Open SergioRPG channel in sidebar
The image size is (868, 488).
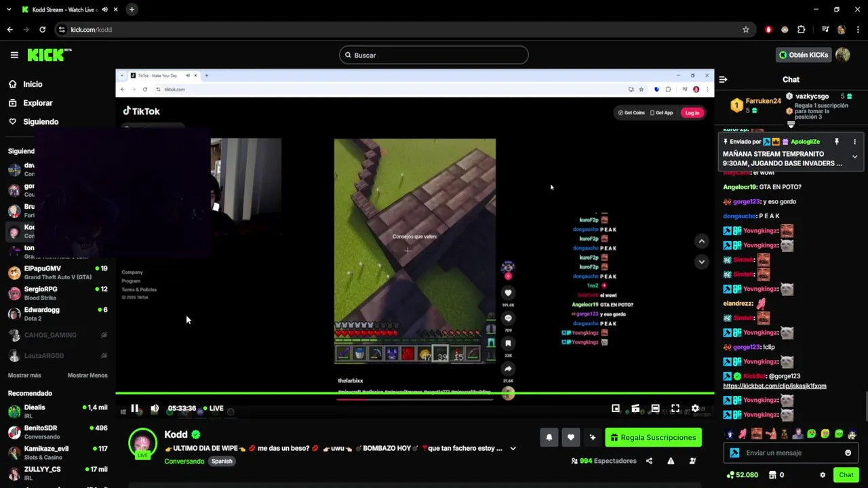coord(58,293)
